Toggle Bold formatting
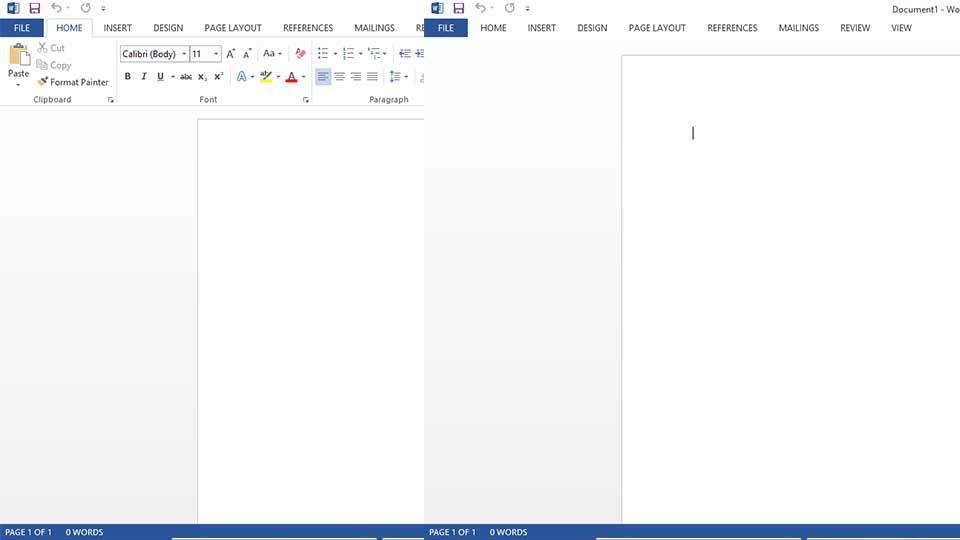The height and width of the screenshot is (540, 960). (x=127, y=77)
